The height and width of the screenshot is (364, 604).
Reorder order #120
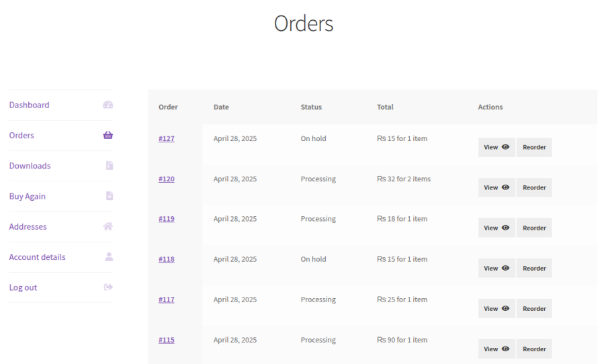pyautogui.click(x=534, y=188)
